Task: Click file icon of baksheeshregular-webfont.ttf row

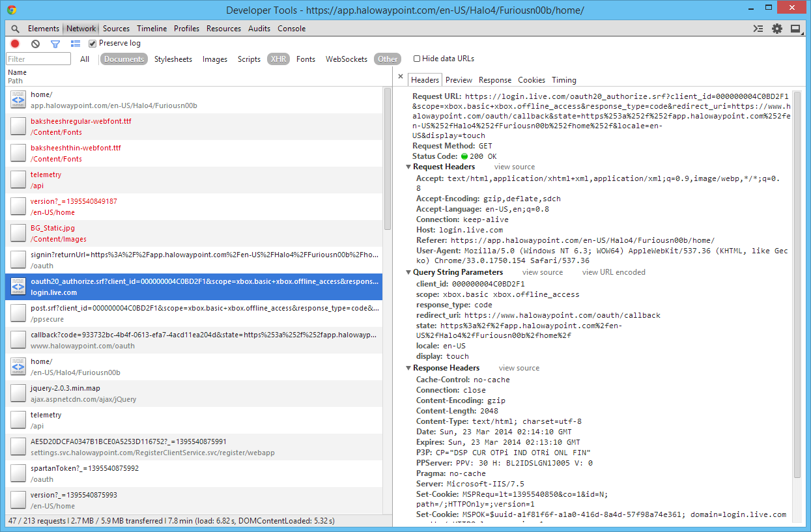Action: pos(18,126)
